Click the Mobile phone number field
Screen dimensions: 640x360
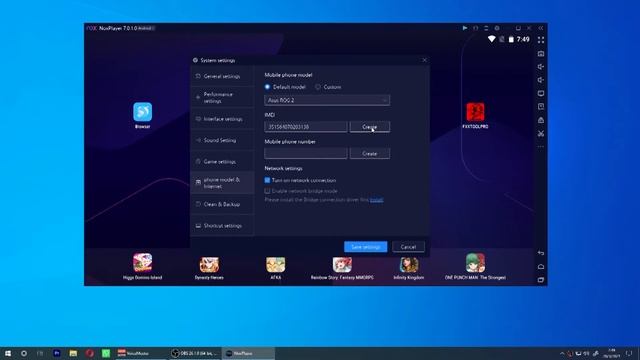306,153
